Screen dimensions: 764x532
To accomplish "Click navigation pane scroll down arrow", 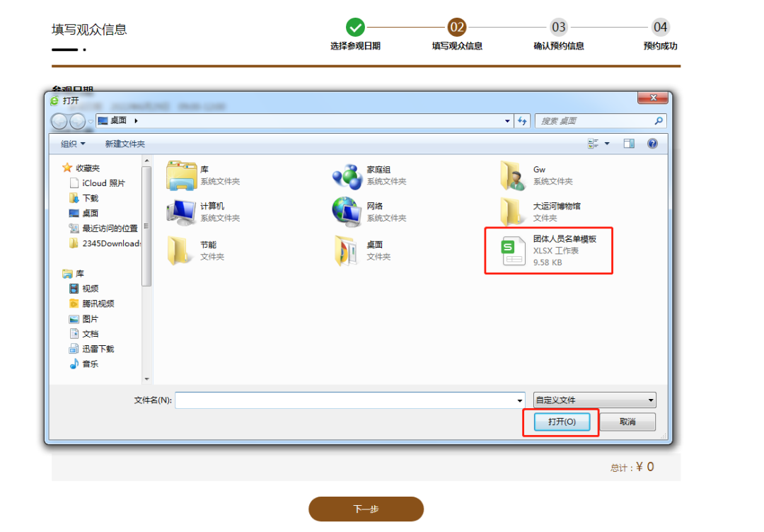I will point(146,379).
